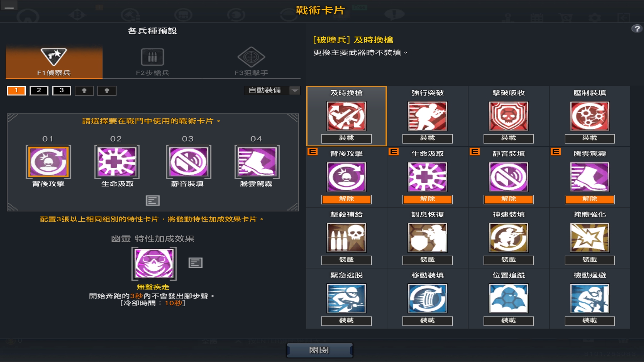
Task: Switch to the F2步槍兵 tab
Action: click(153, 62)
